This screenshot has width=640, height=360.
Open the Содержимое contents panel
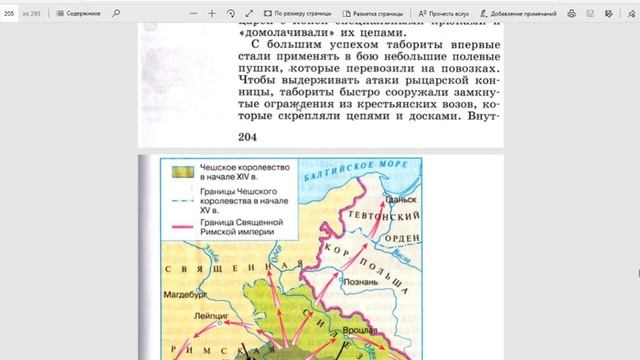(x=78, y=13)
